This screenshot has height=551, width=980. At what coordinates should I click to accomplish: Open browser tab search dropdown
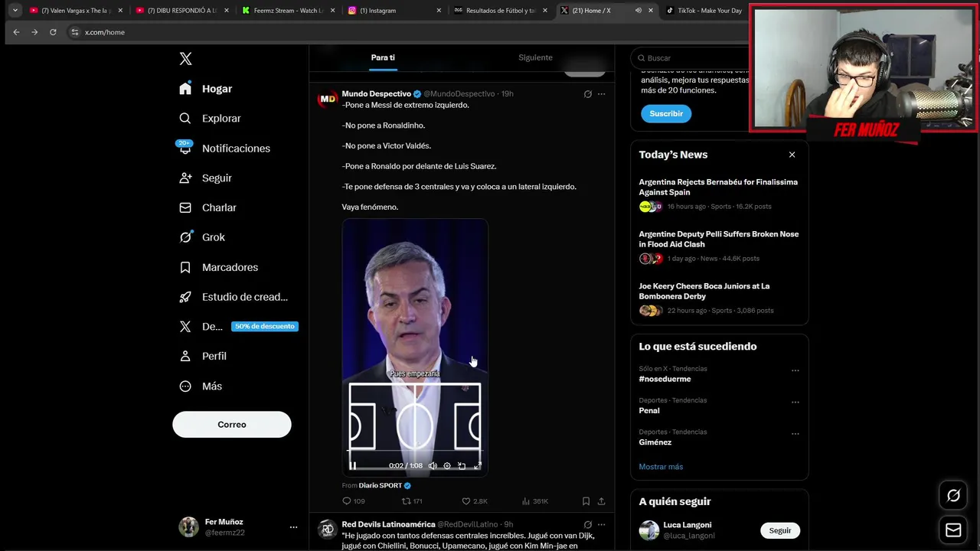click(15, 11)
